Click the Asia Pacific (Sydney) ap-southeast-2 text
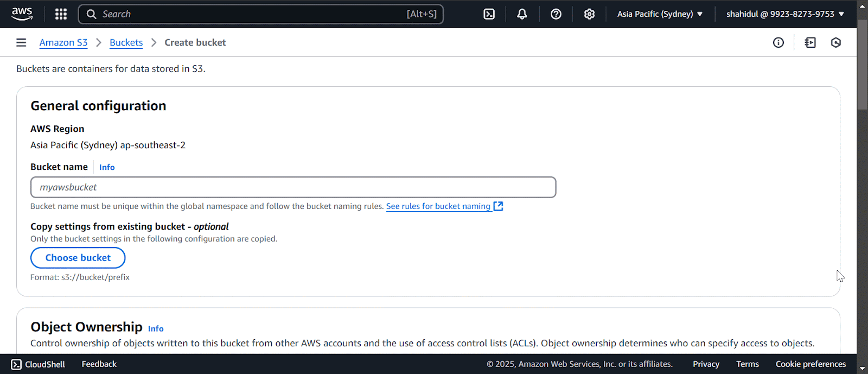The width and height of the screenshot is (868, 374). point(108,145)
